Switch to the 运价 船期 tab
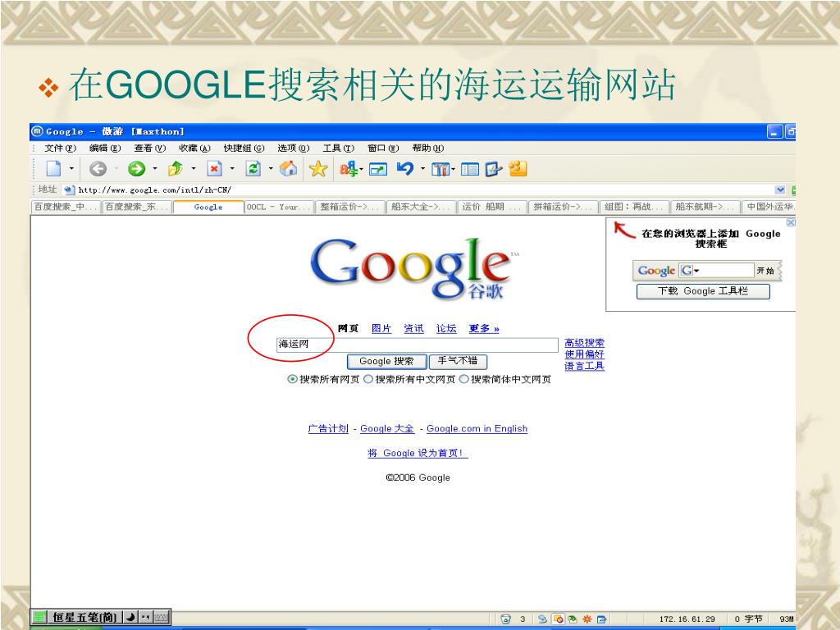 pyautogui.click(x=492, y=207)
